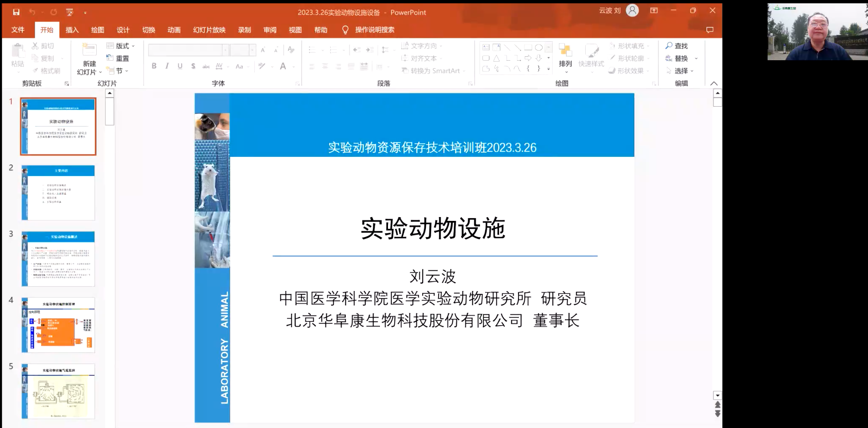The height and width of the screenshot is (428, 868).
Task: Collapse the ribbon with the chevron
Action: pyautogui.click(x=714, y=83)
